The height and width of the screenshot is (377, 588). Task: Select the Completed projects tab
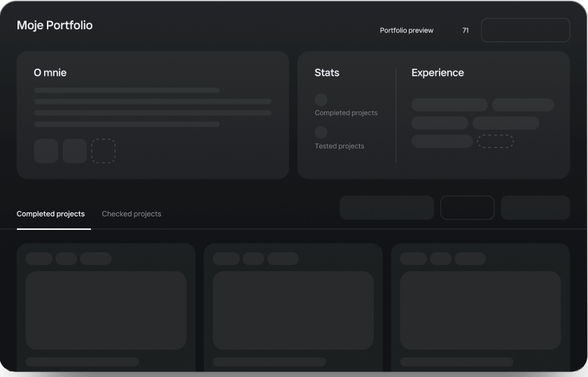50,214
